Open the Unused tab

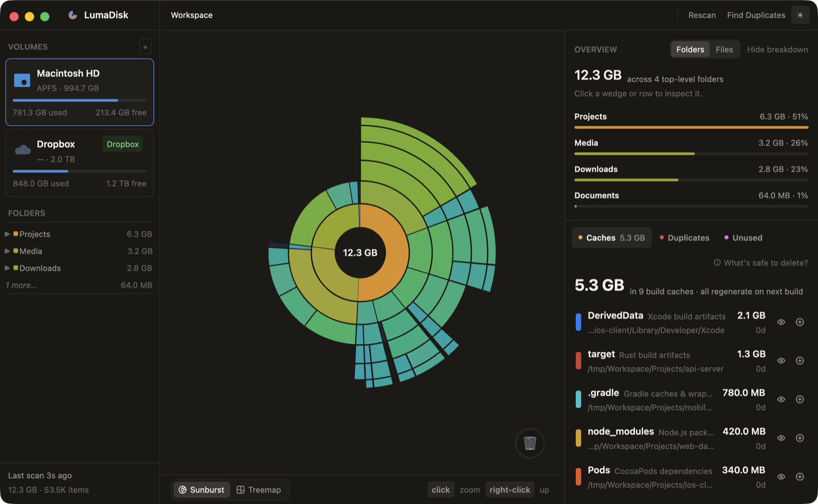tap(743, 238)
